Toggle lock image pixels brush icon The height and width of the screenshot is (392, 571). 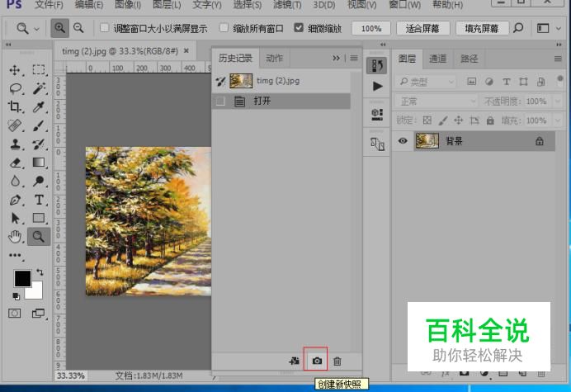[443, 120]
